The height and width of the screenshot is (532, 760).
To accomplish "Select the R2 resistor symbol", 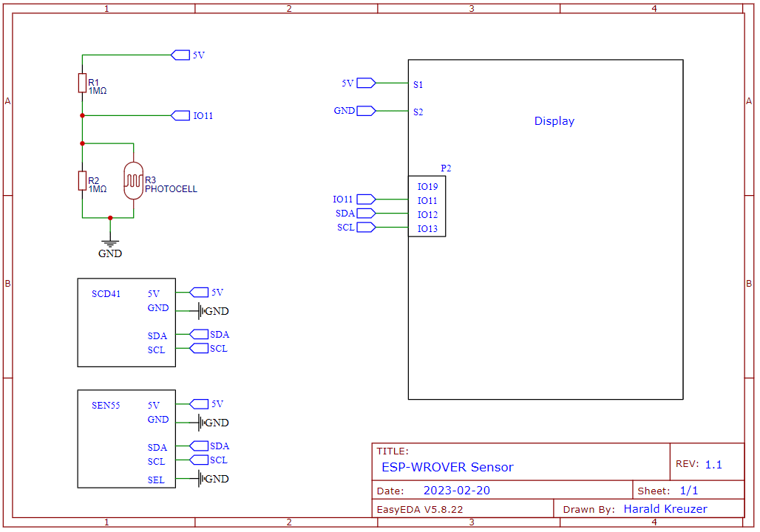I will coord(82,180).
